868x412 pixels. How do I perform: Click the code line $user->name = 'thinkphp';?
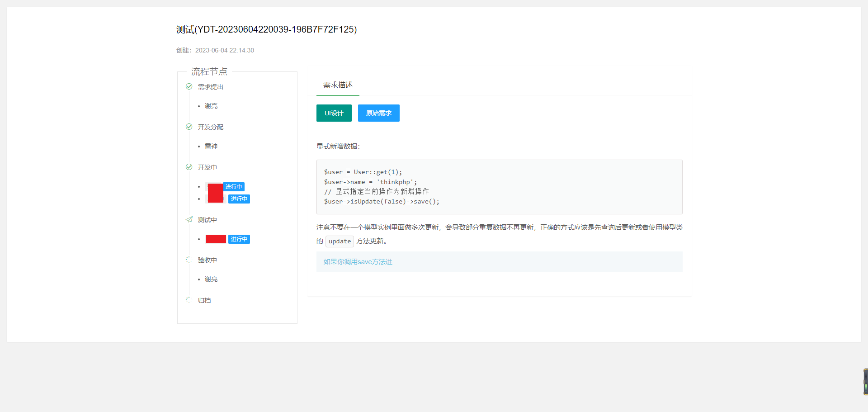(x=371, y=182)
